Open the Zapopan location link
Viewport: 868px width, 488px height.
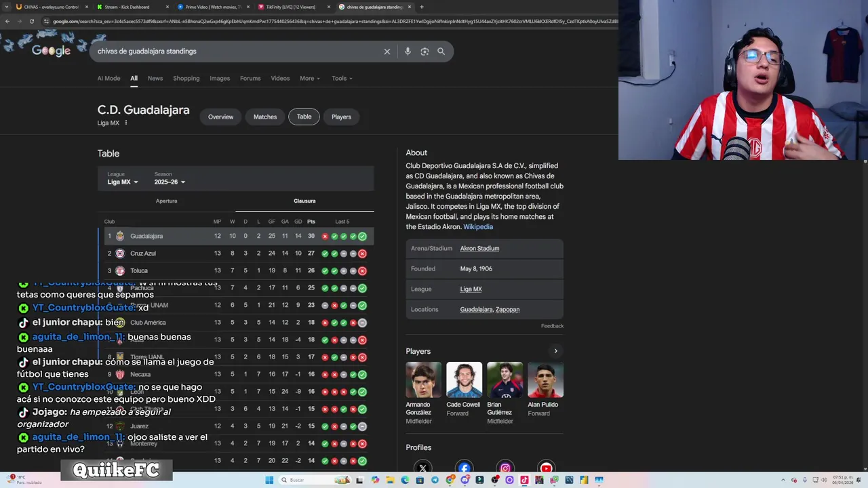(x=508, y=309)
